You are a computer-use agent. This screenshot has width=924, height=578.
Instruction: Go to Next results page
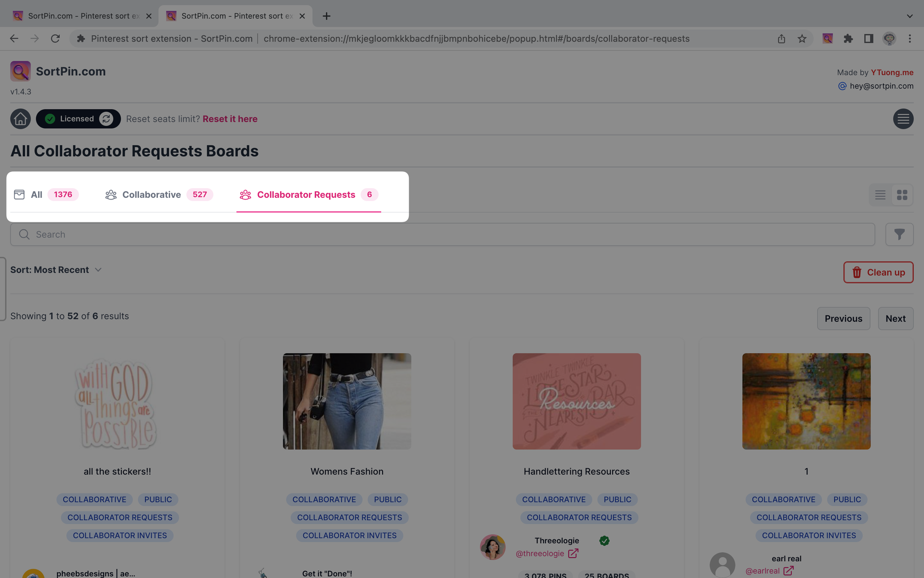click(896, 318)
